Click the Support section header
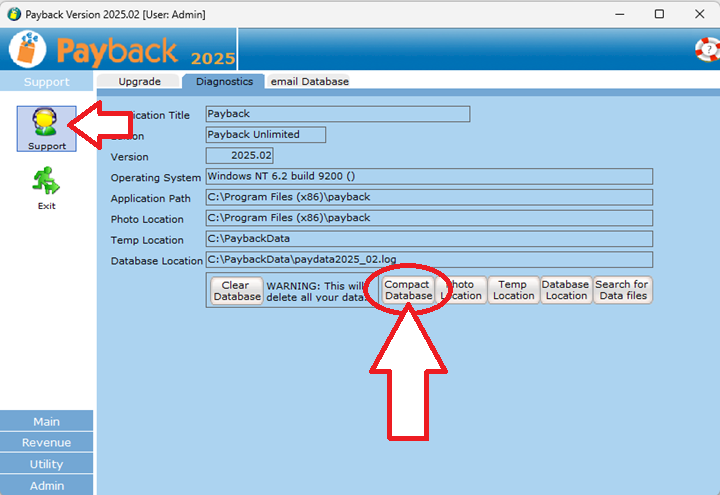The image size is (720, 495). tap(47, 82)
